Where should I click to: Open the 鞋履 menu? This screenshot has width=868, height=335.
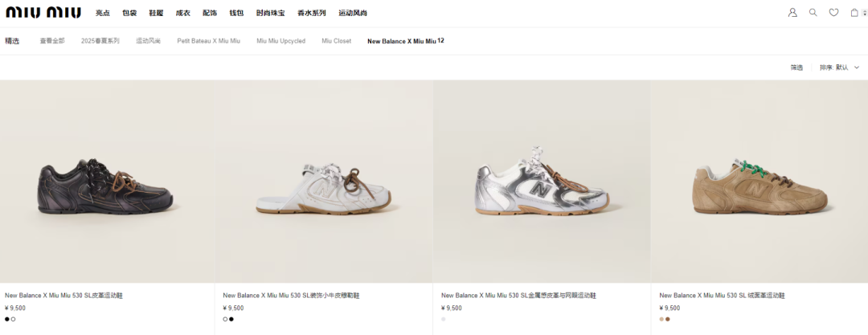[x=156, y=13]
